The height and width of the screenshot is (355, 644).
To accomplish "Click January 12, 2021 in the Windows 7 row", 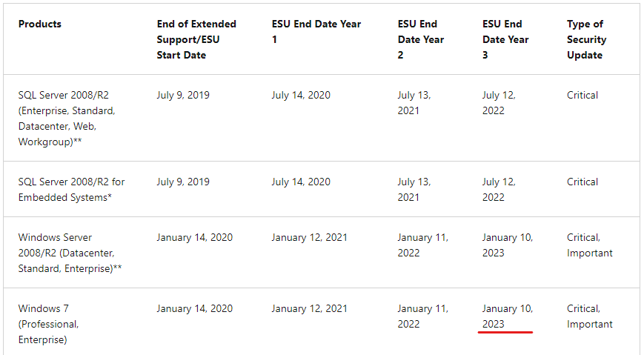I will click(x=309, y=308).
